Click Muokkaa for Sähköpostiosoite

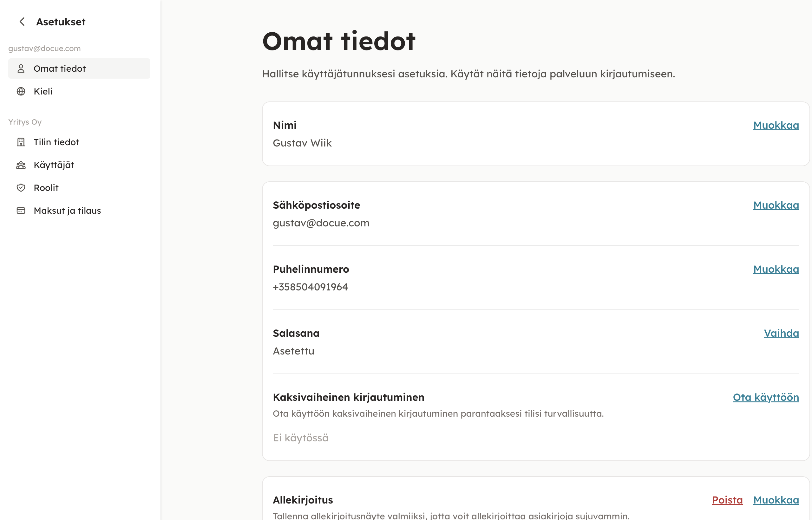coord(776,205)
